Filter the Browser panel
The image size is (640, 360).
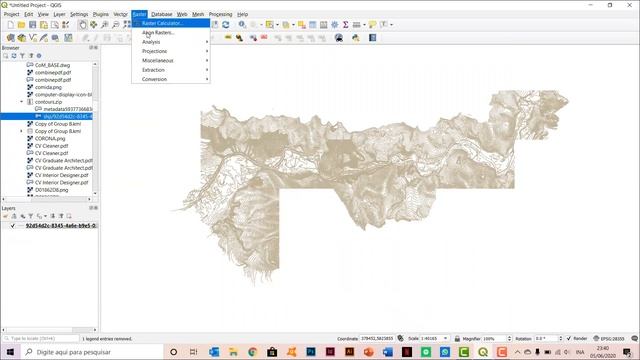[22, 56]
